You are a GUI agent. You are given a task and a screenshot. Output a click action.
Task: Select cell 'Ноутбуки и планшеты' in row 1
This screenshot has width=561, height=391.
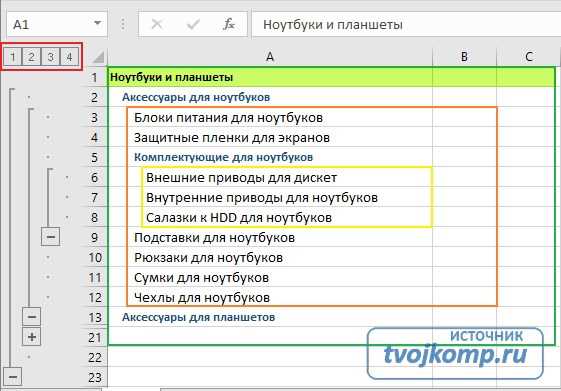(x=270, y=77)
